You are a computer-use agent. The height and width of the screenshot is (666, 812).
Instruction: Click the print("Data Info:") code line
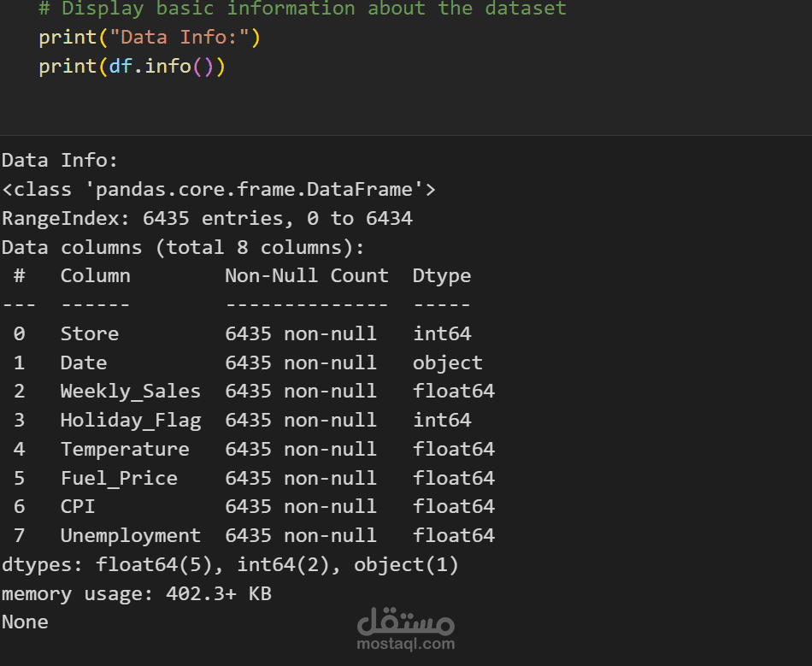(x=150, y=38)
